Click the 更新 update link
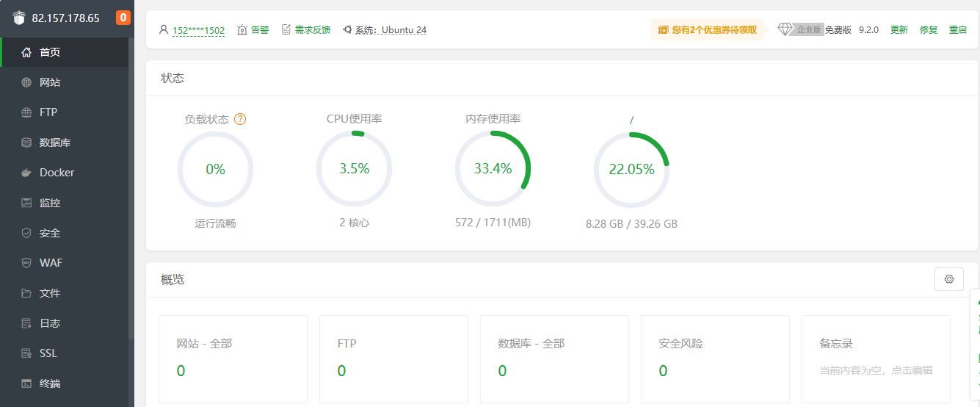 point(899,30)
